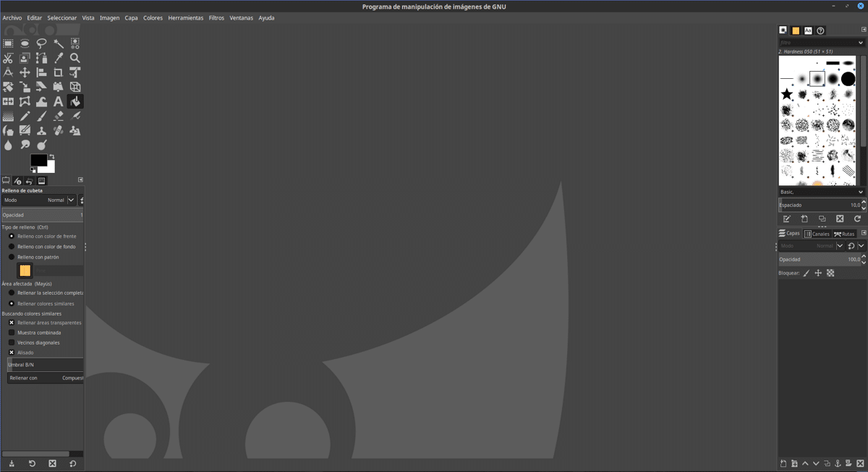Select the Clone stamp tool
Image resolution: width=868 pixels, height=472 pixels.
click(41, 130)
